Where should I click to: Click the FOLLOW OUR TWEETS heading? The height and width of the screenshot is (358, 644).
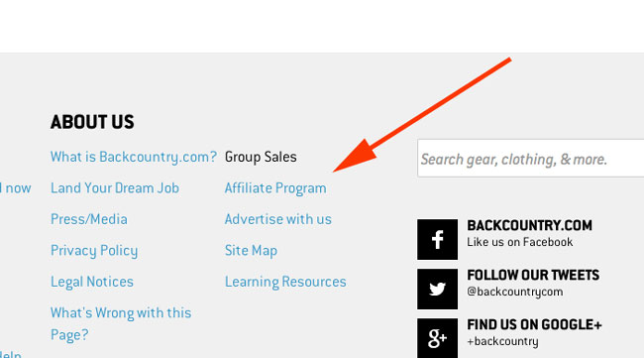[533, 275]
